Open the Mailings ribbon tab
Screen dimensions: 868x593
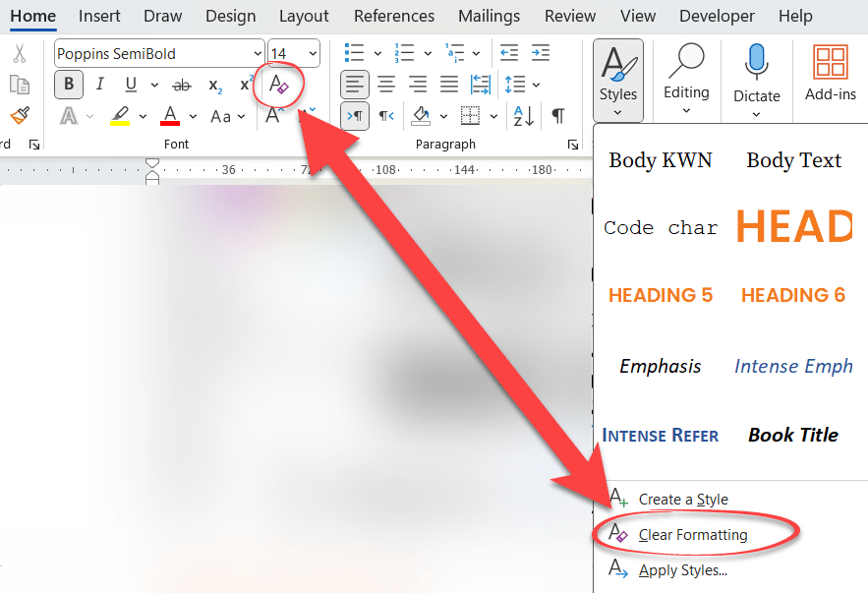click(x=489, y=16)
